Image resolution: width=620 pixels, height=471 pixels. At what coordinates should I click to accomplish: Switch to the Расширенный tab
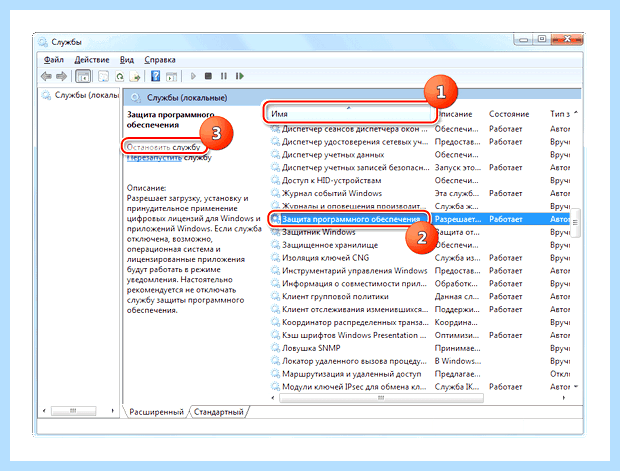pyautogui.click(x=156, y=412)
